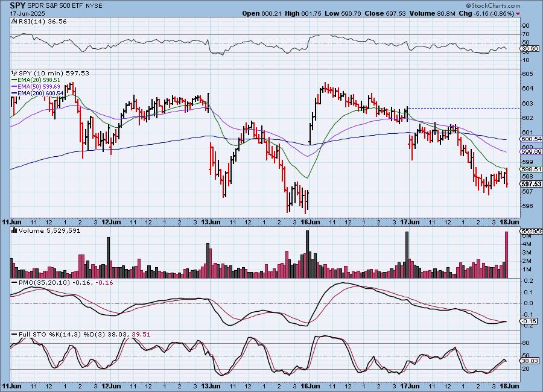The height and width of the screenshot is (392, 543).
Task: Click the purple EMA(50) legend line
Action: (14, 87)
